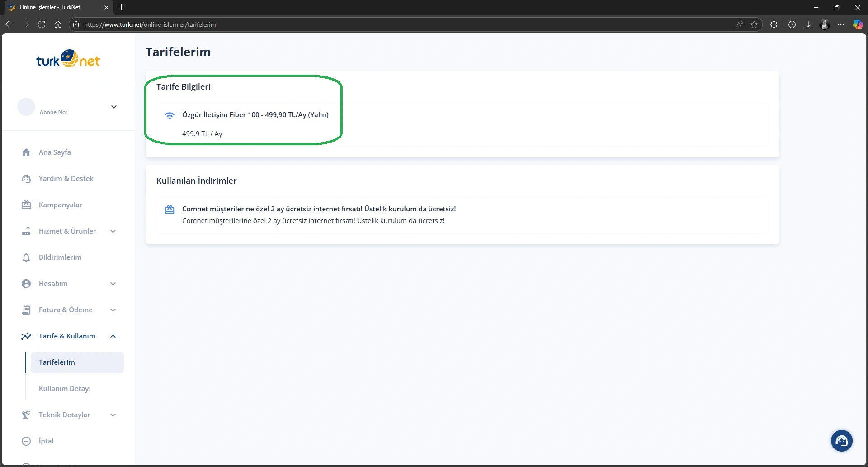The image size is (868, 467).
Task: Open the downloads icon
Action: [808, 24]
